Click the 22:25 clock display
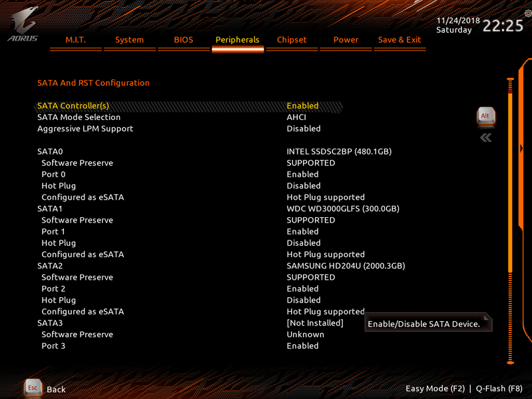This screenshot has height=399, width=532. coord(503,26)
